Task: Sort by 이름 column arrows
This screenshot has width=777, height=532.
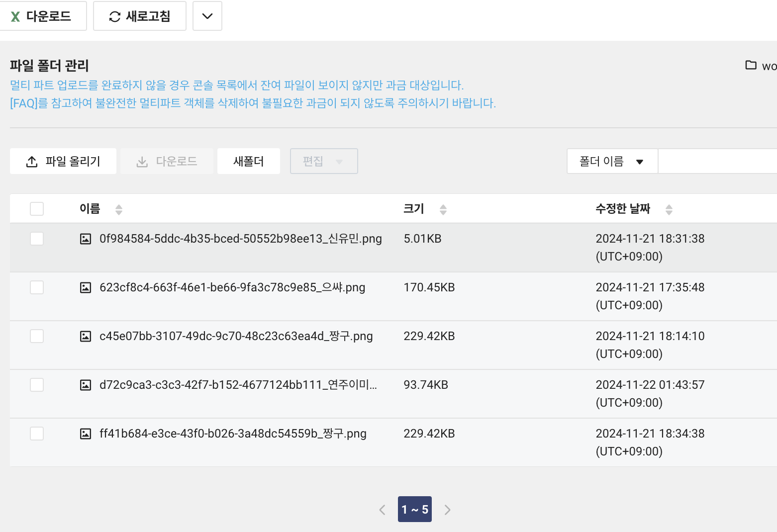Action: point(119,209)
